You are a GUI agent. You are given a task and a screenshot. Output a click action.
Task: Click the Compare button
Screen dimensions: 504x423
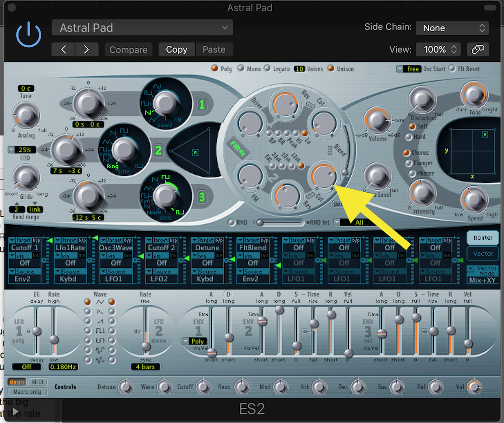(x=128, y=49)
